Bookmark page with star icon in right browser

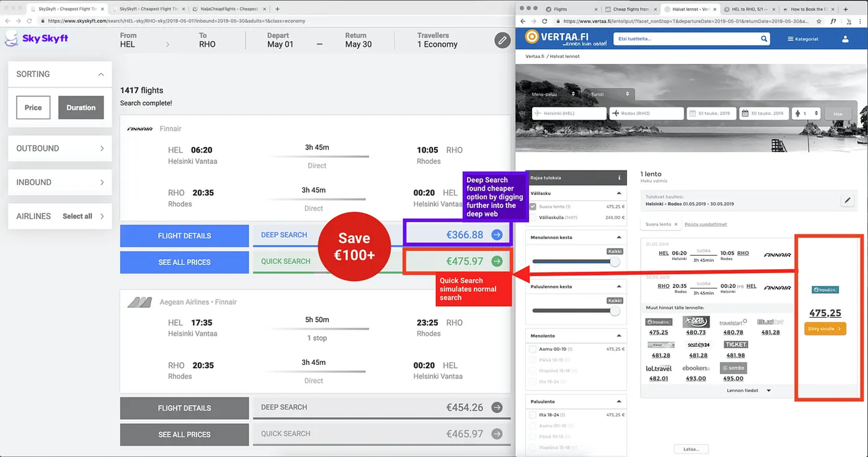[x=819, y=21]
